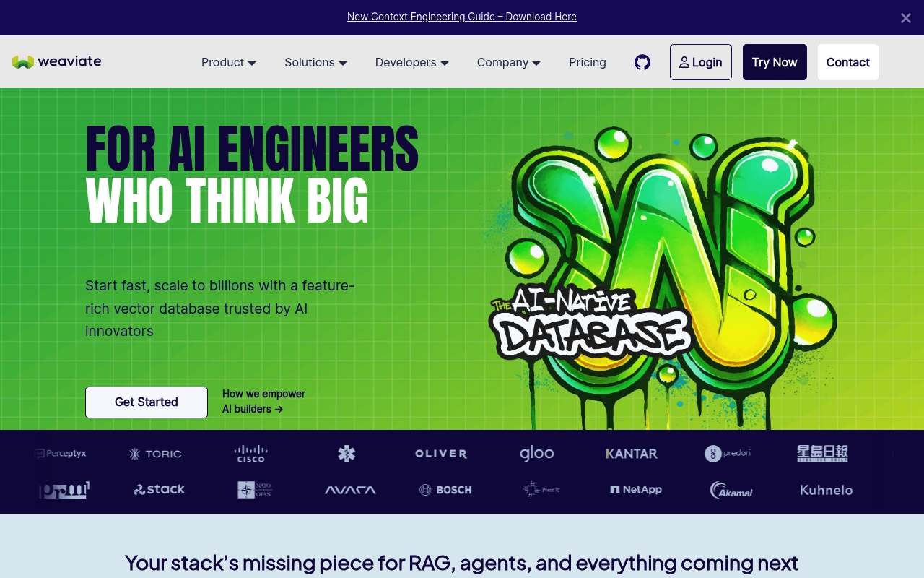
Task: Click the Chinese-character newspaper logo
Action: (x=822, y=454)
